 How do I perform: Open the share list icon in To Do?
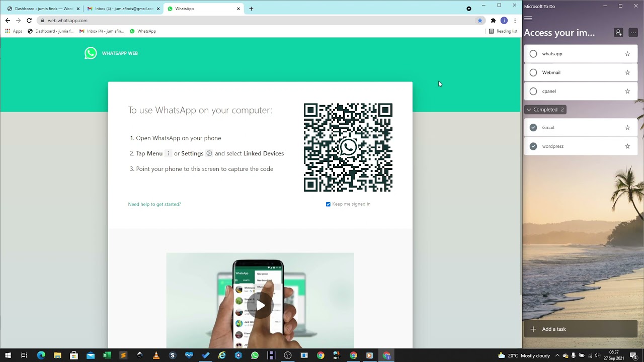click(x=618, y=33)
